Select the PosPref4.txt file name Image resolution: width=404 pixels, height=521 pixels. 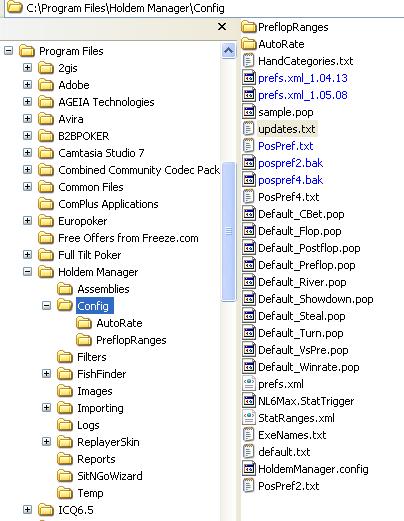coord(289,197)
